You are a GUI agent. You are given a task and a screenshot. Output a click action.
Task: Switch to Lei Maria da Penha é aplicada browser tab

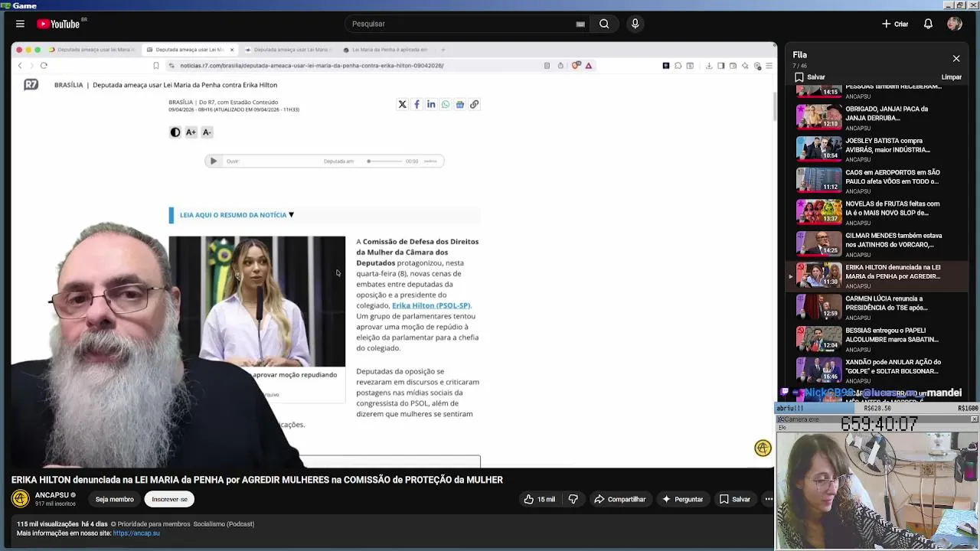click(387, 50)
